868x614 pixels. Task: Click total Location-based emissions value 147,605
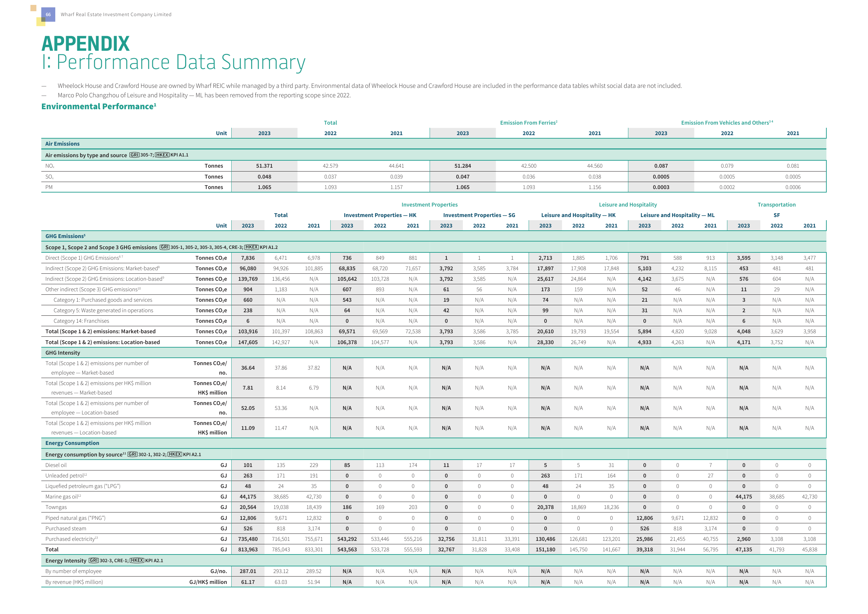point(248,342)
